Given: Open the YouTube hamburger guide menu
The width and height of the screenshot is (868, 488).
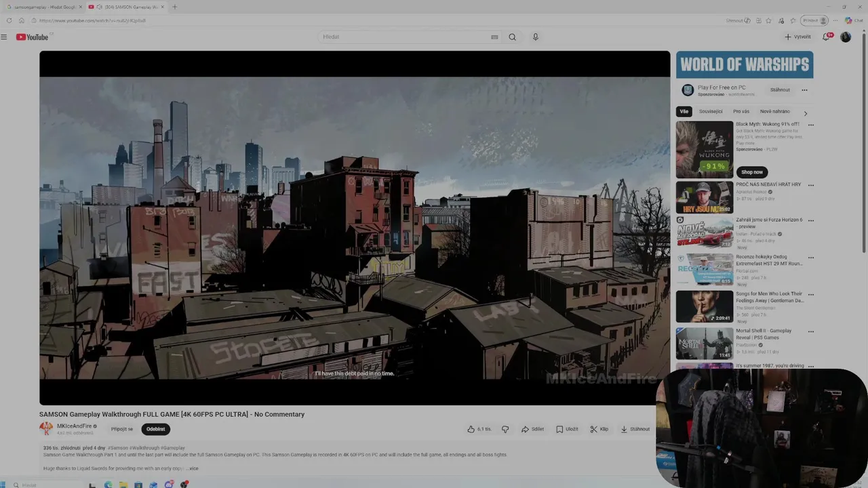Looking at the screenshot, I should point(4,37).
